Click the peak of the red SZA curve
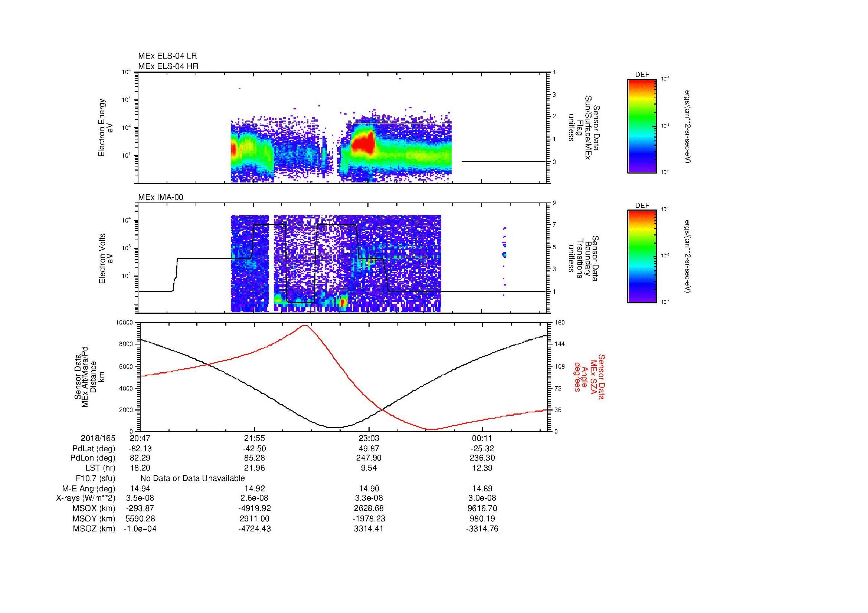The image size is (868, 613). pos(305,326)
